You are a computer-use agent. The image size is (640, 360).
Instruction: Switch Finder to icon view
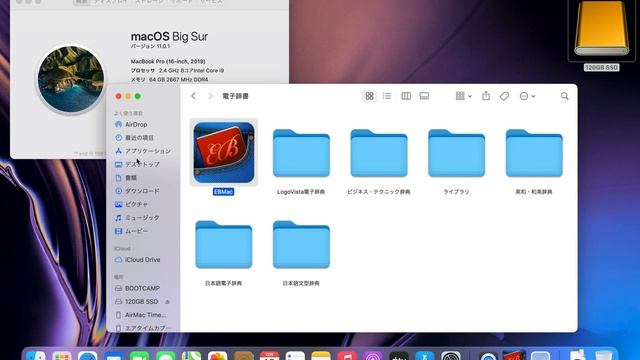[369, 96]
